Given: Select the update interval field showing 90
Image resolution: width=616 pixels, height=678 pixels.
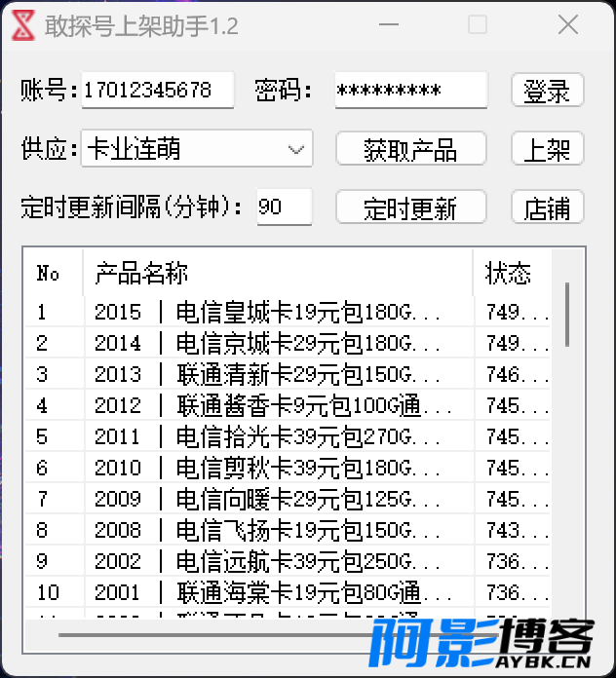Looking at the screenshot, I should click(284, 207).
